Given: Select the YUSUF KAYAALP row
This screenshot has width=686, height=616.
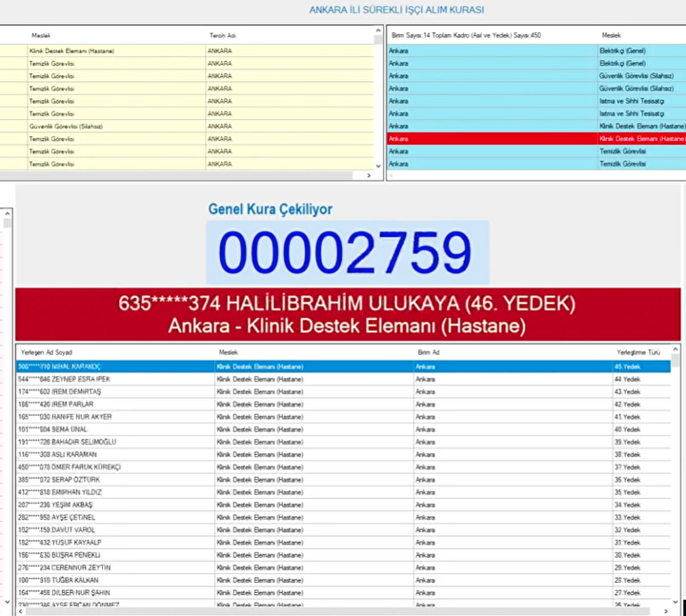Looking at the screenshot, I should [x=343, y=543].
